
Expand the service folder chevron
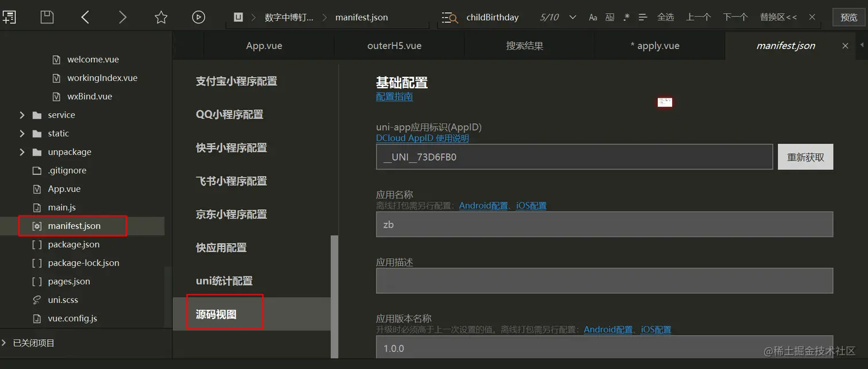click(x=22, y=115)
